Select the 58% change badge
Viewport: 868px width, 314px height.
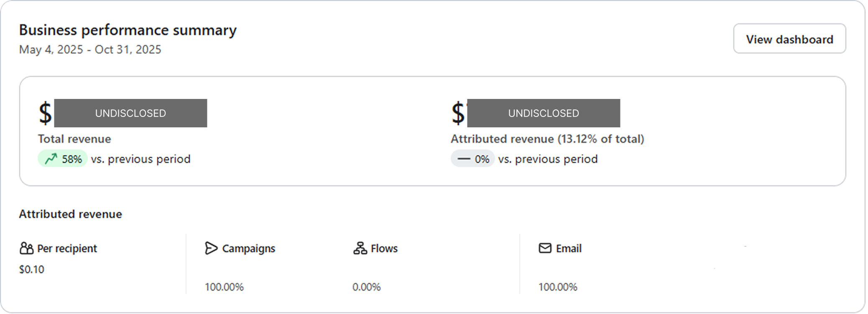(62, 159)
